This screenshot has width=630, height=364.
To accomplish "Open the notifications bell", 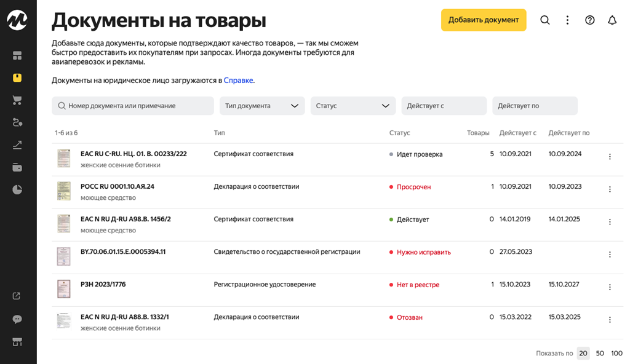I will coord(612,20).
